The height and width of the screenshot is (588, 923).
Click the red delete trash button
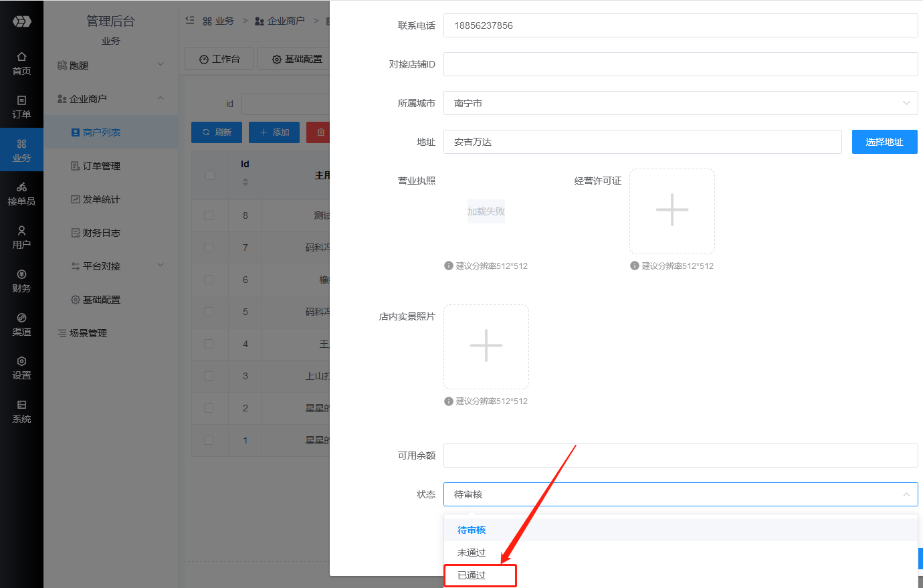318,132
